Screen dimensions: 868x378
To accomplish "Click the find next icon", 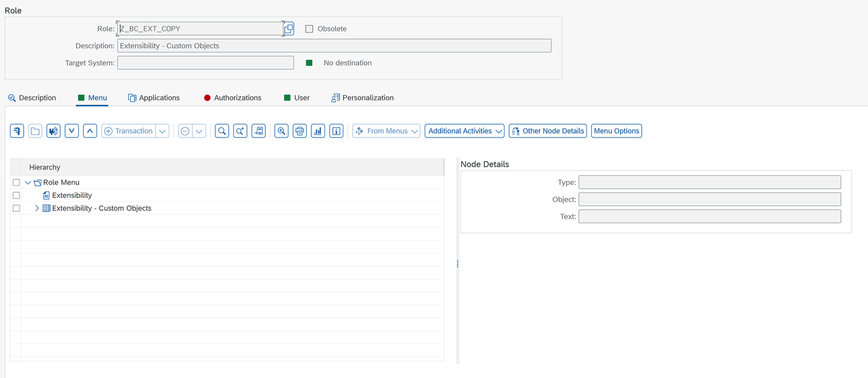I will [x=240, y=131].
